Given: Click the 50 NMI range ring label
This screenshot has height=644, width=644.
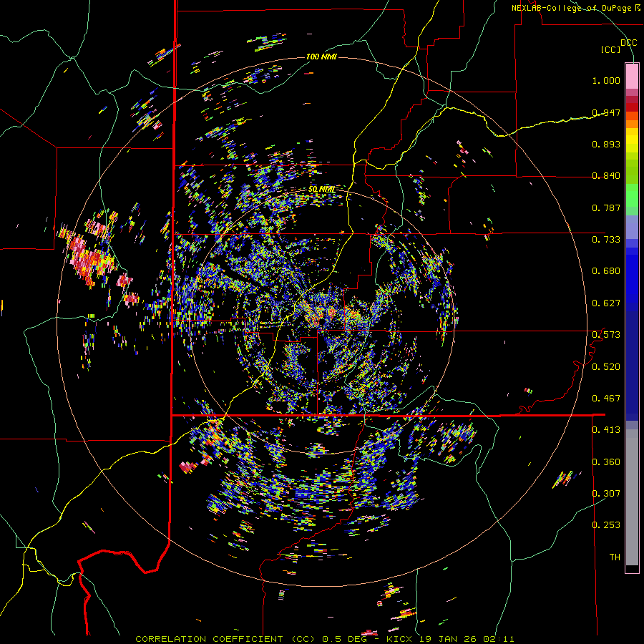Looking at the screenshot, I should [321, 190].
